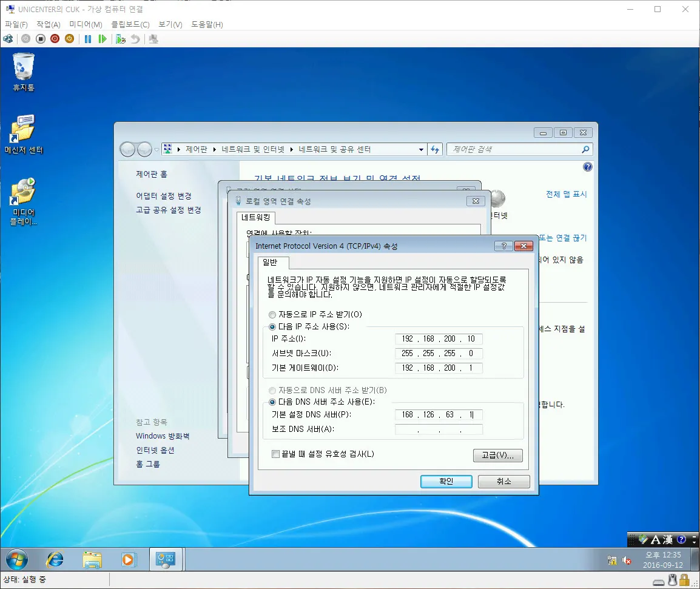
Task: Select automatic IP address assignment radio button
Action: tap(272, 315)
